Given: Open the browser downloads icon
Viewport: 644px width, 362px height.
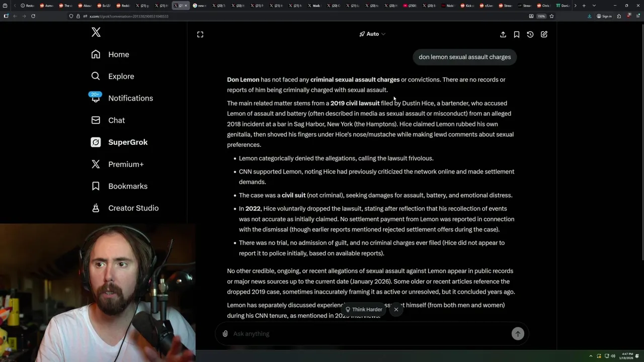Looking at the screenshot, I should point(589,16).
